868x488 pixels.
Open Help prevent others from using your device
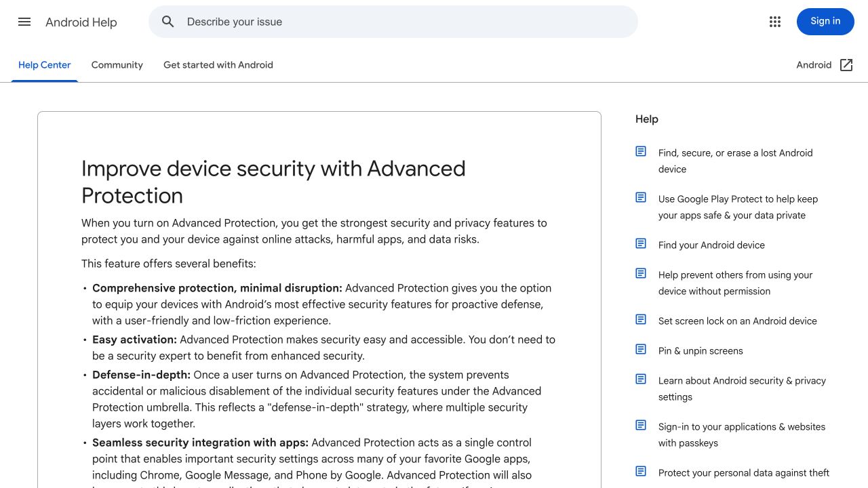click(735, 283)
